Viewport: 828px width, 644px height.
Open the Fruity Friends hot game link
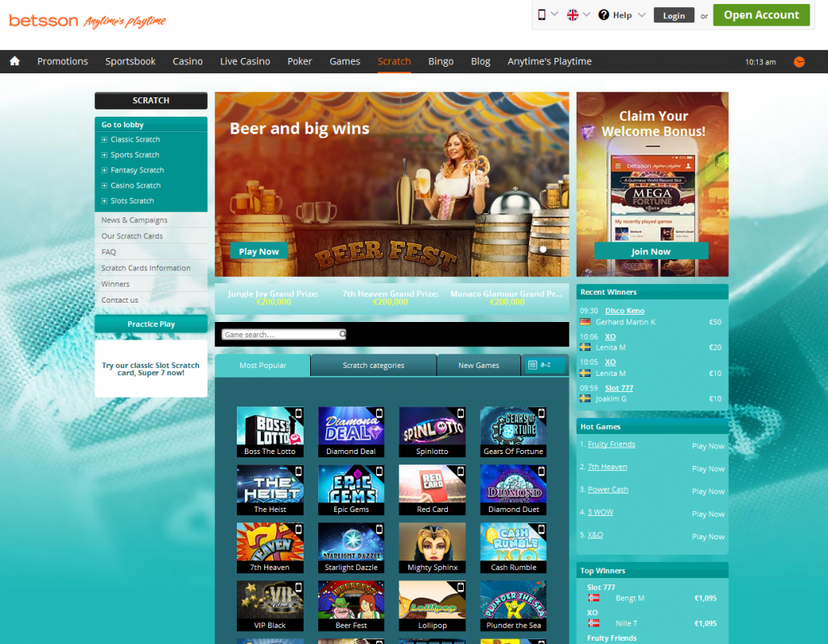[x=611, y=444]
